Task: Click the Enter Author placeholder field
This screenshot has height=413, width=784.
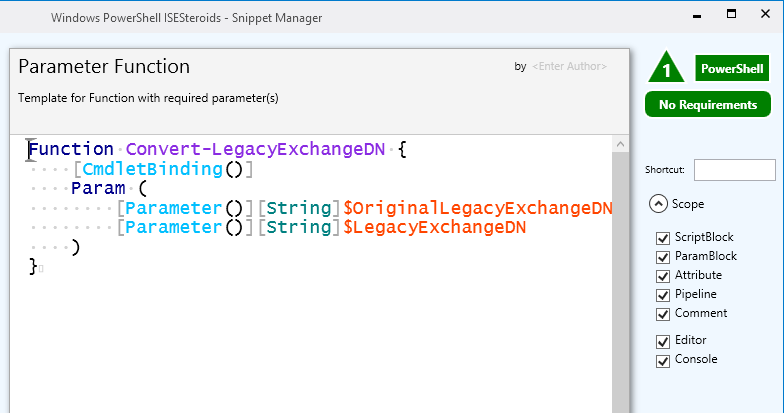Action: pos(570,66)
